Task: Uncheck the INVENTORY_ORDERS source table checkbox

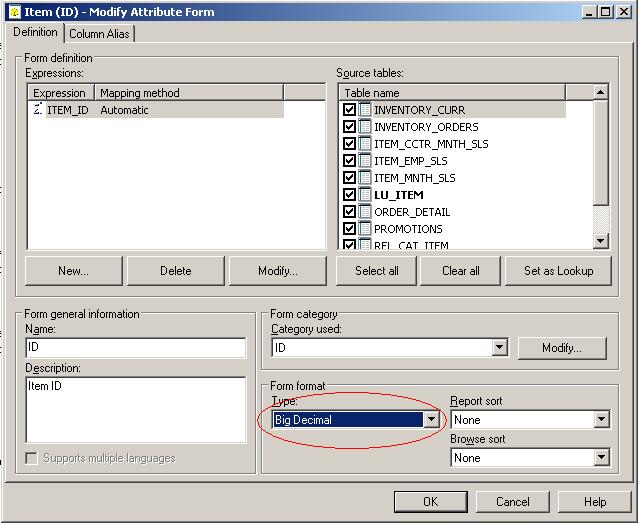Action: coord(349,127)
